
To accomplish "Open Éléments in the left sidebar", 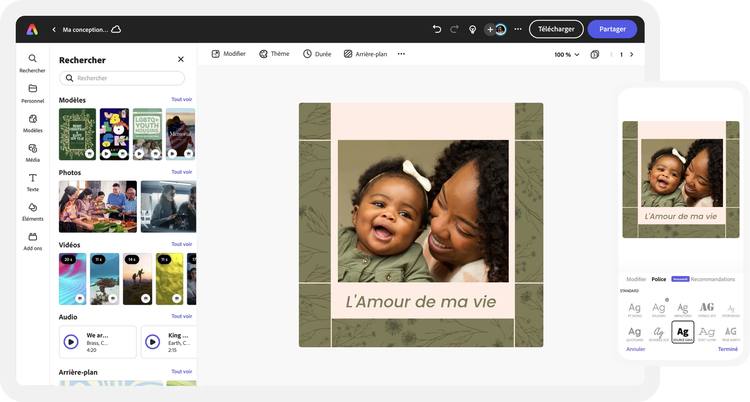I will coord(33,212).
